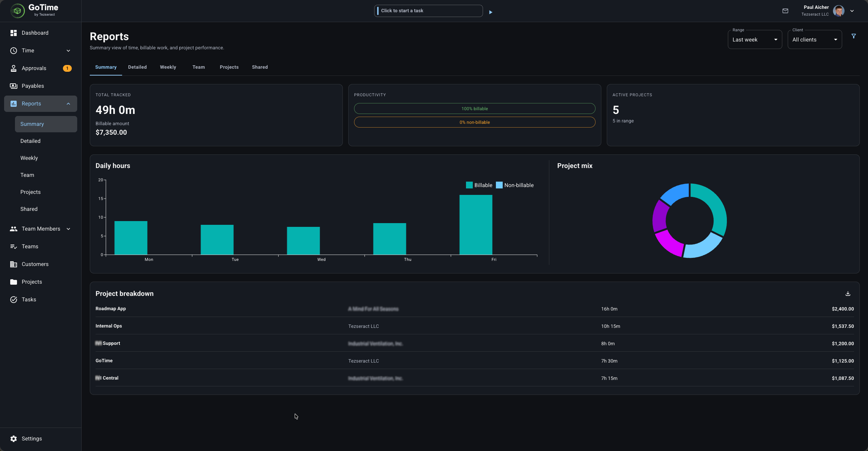Switch to the Team tab
This screenshot has height=451, width=868.
click(x=199, y=67)
